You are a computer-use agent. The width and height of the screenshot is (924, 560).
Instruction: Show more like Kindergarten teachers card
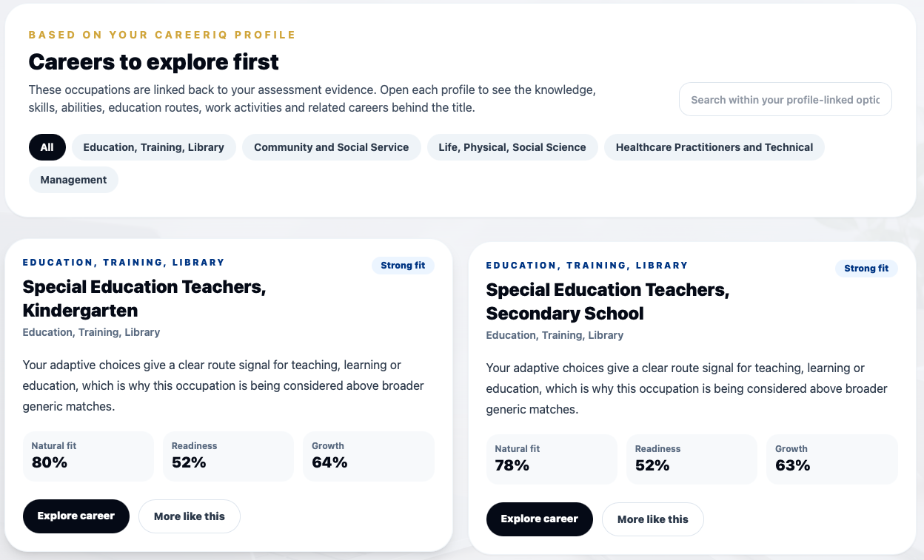tap(190, 516)
